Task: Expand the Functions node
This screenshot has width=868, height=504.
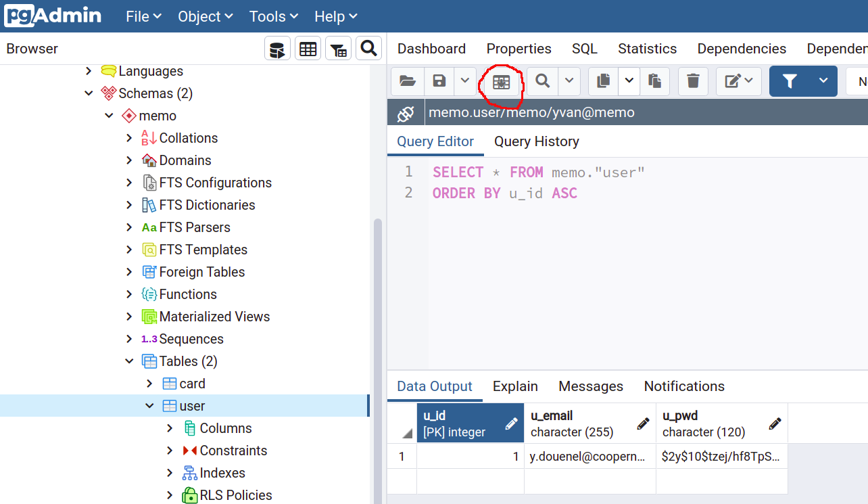Action: point(129,294)
